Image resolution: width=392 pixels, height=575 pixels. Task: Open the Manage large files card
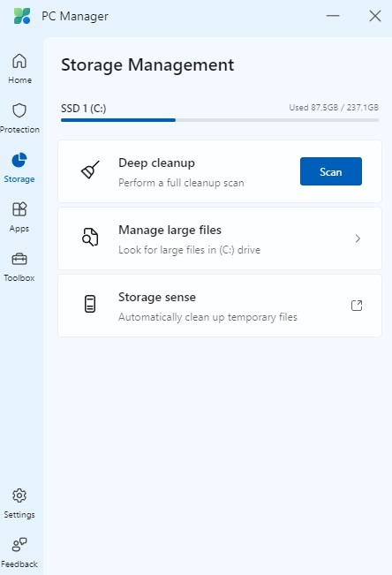click(220, 238)
